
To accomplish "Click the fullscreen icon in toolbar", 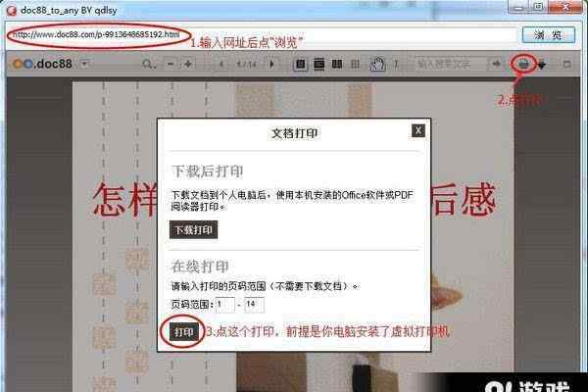I will pos(567,64).
